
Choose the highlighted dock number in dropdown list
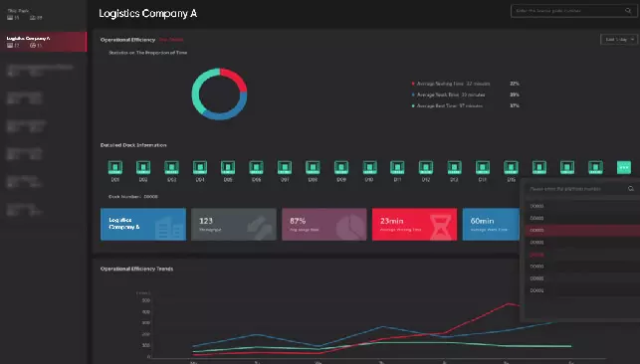tap(582, 231)
